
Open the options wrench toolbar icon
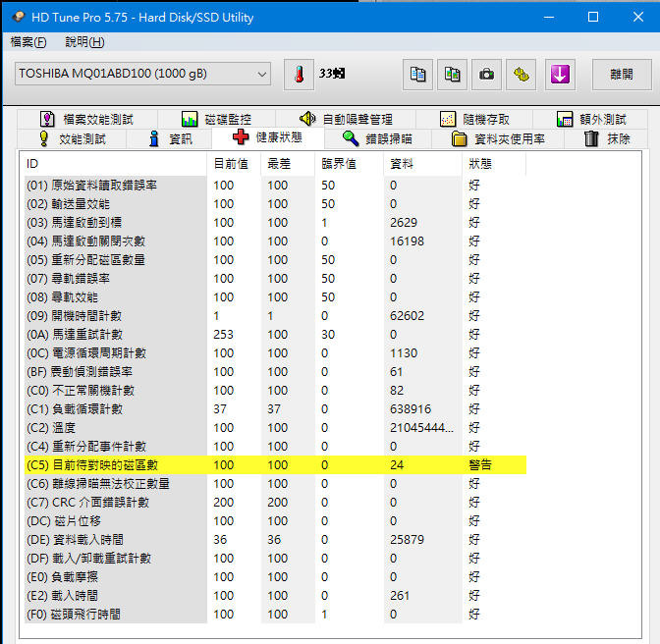point(522,75)
